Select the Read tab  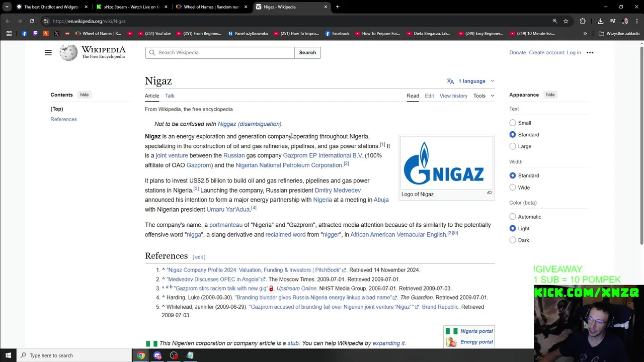click(413, 96)
